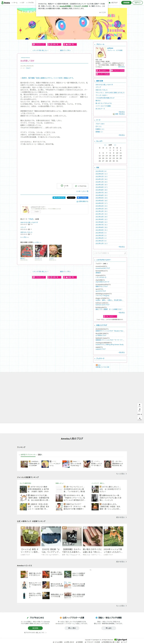This screenshot has height=644, width=144.
Task: Open 一覧を見る under monthly archive
Action: click(x=121, y=247)
